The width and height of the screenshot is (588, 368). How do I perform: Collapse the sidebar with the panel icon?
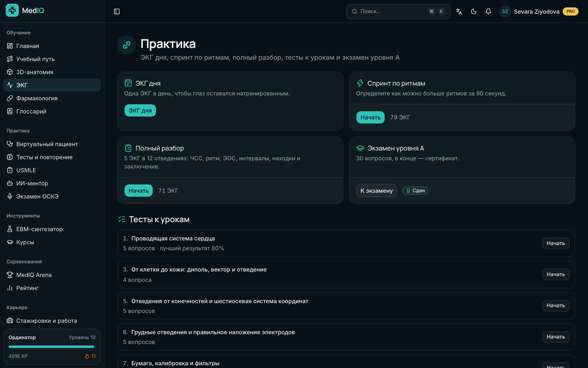pos(117,11)
